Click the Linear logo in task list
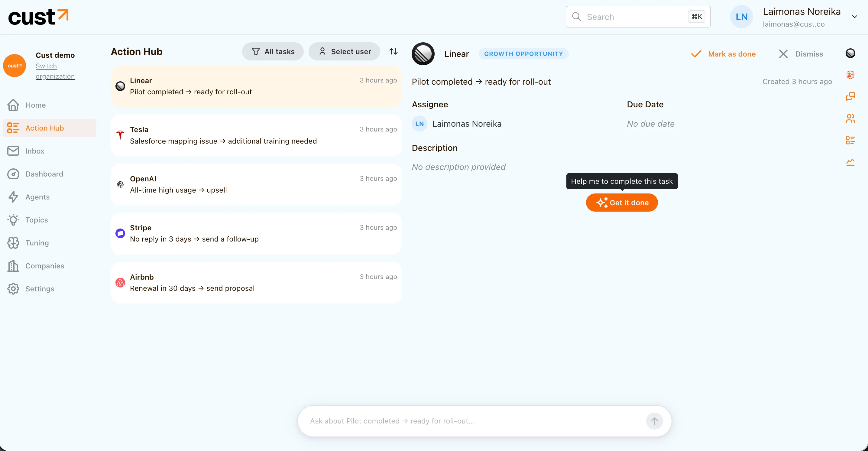This screenshot has height=451, width=868. pyautogui.click(x=120, y=86)
